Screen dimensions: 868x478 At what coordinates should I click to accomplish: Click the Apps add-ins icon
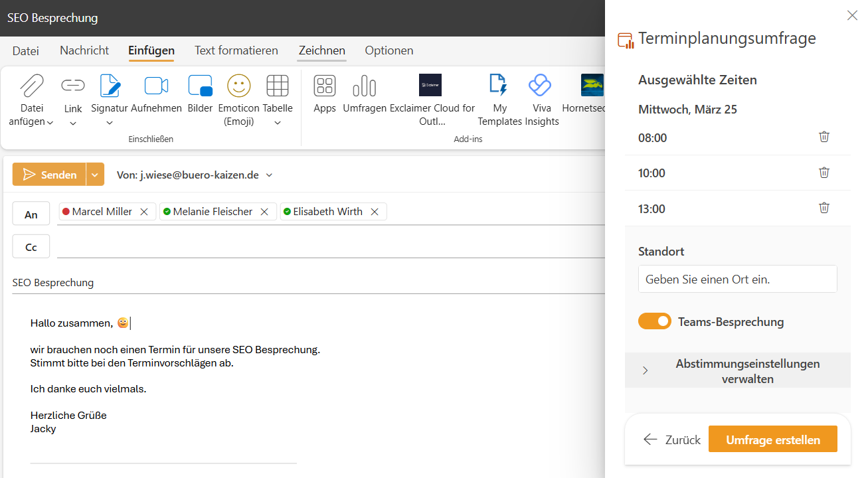tap(324, 86)
